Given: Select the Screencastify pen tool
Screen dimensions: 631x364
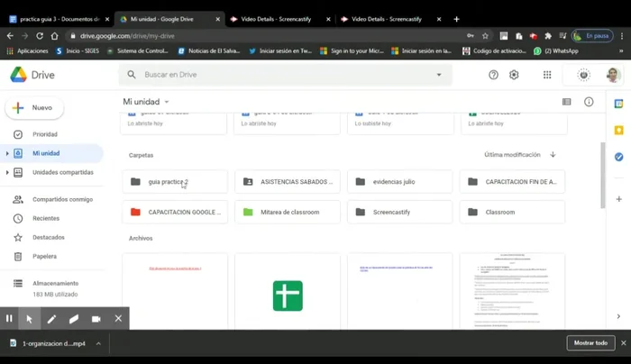Looking at the screenshot, I should coord(51,319).
